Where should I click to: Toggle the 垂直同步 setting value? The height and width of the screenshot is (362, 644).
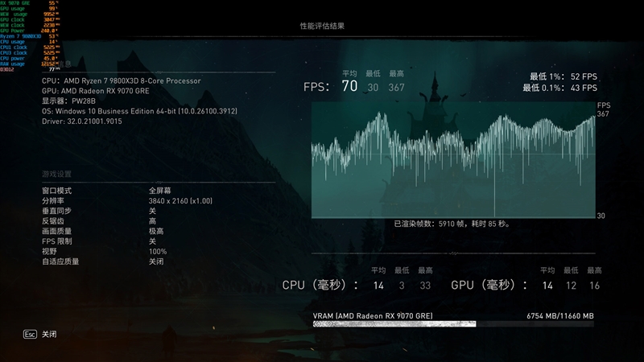tap(152, 211)
